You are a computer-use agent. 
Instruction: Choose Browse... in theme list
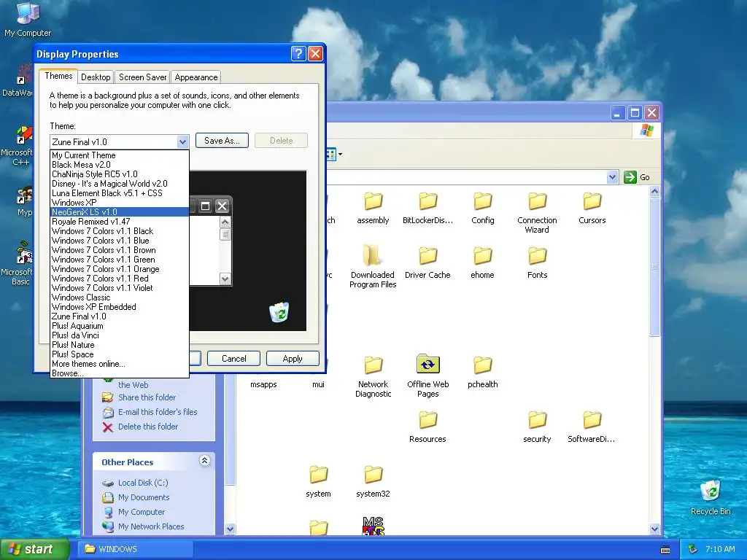coord(120,374)
